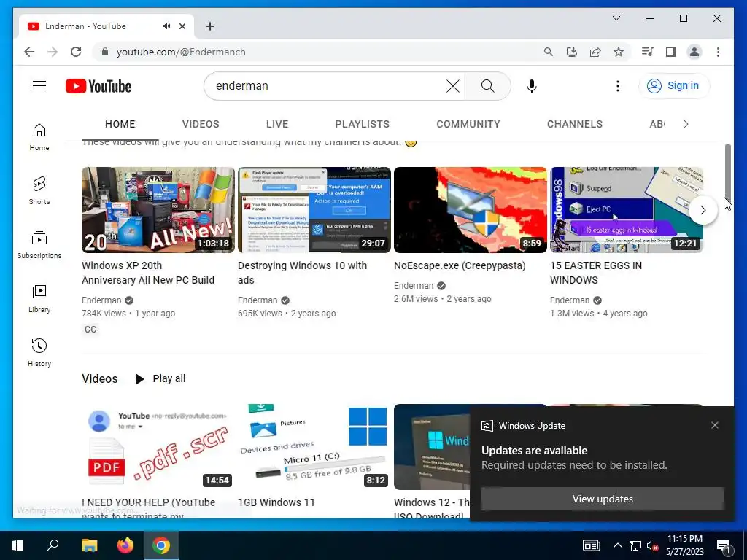Open YouTube settings three-dot menu
Screen dimensions: 747x560
click(617, 86)
